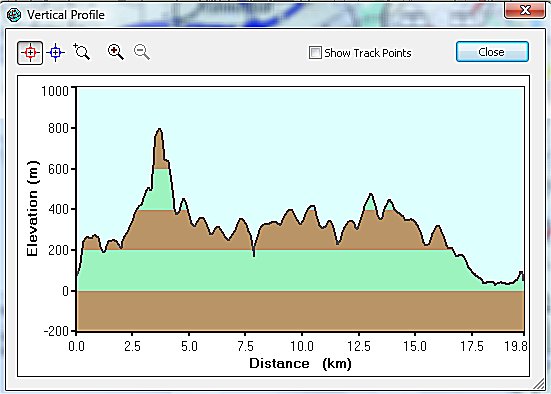This screenshot has width=551, height=394.
Task: Close the Vertical Profile window
Action: pyautogui.click(x=525, y=10)
